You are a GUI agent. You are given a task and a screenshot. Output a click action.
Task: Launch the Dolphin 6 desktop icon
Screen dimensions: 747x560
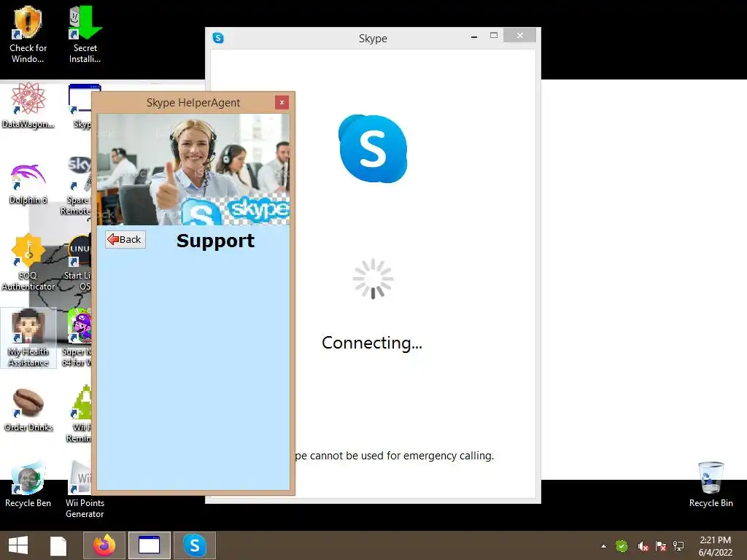28,184
